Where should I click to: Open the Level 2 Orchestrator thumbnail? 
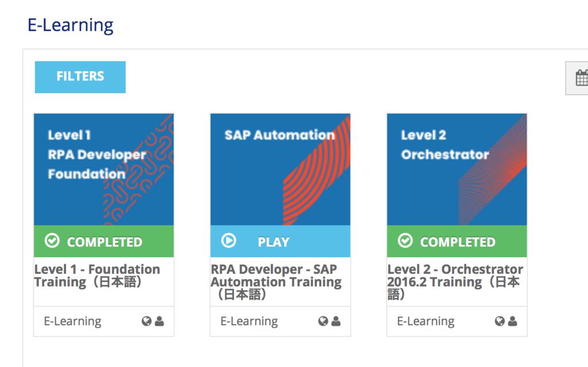457,169
